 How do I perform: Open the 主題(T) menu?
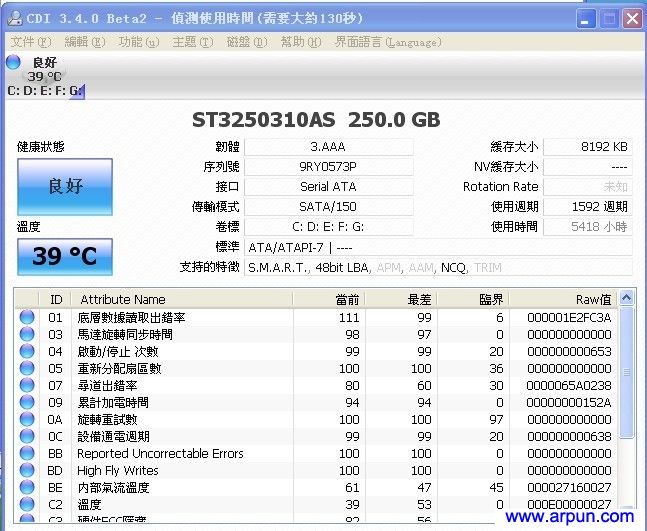tap(191, 42)
